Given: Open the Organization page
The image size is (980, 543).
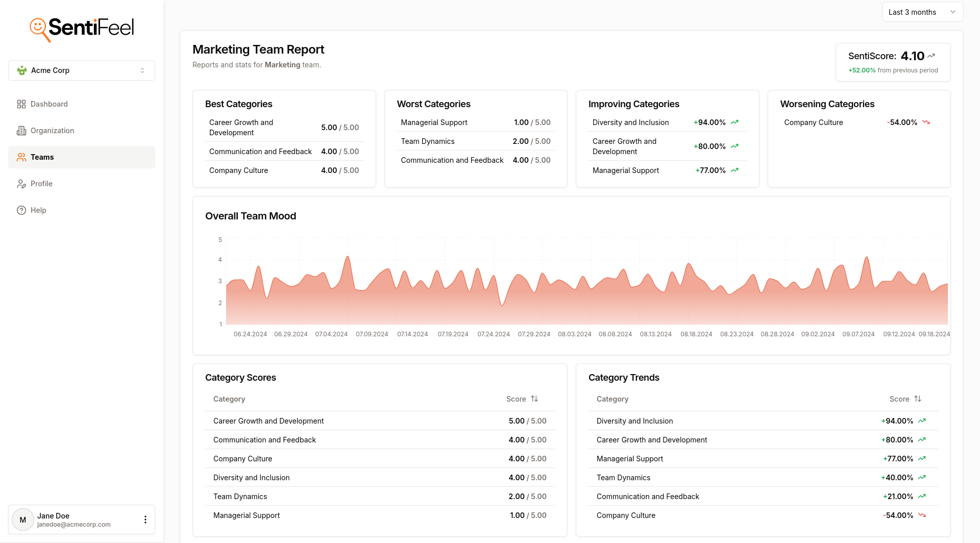Looking at the screenshot, I should [82, 131].
